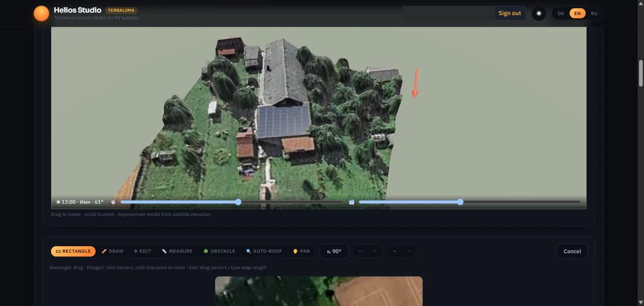Switch language to EN

(577, 13)
